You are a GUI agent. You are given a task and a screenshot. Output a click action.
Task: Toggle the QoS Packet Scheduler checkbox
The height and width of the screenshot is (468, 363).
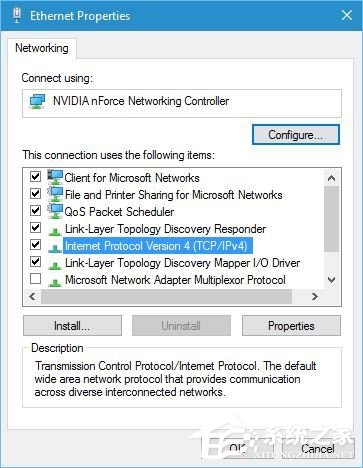pyautogui.click(x=35, y=210)
